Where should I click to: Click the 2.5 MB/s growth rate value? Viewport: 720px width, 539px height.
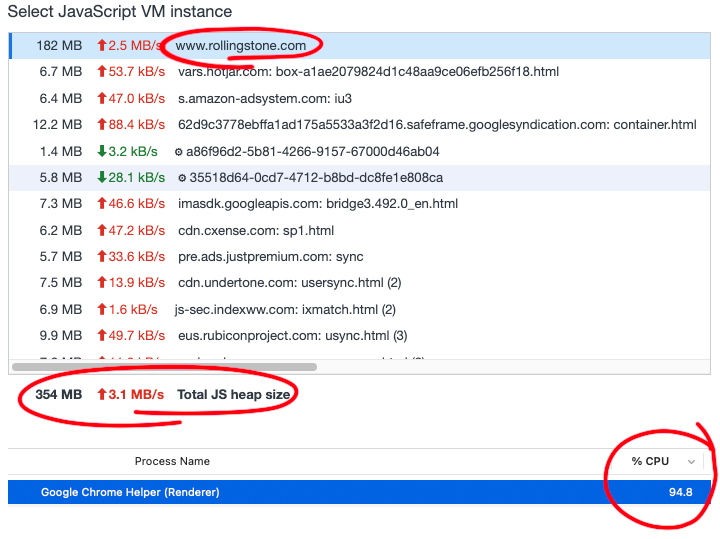(135, 46)
